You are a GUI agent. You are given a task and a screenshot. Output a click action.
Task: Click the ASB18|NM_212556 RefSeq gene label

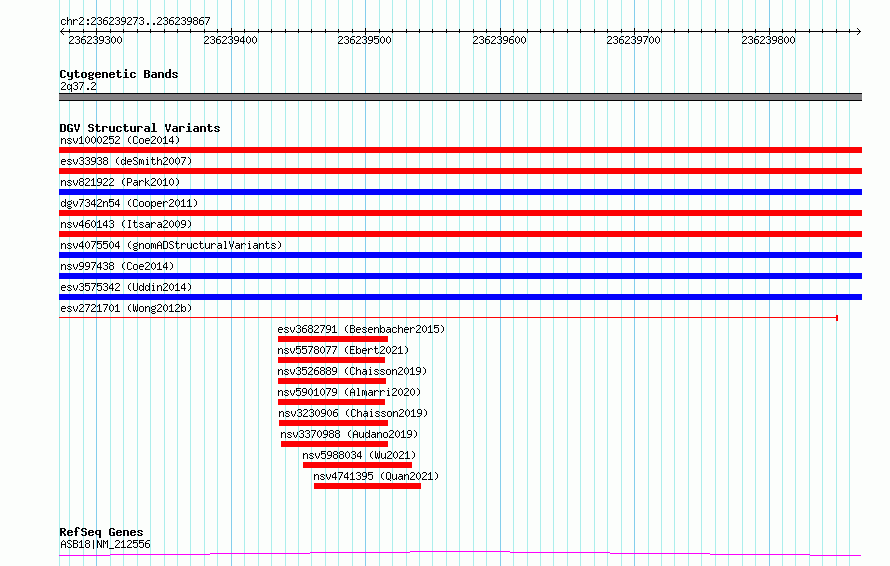[x=105, y=544]
